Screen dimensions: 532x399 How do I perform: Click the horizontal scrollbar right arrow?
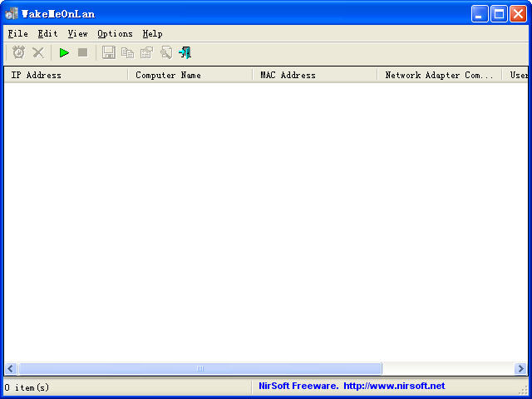coord(521,368)
